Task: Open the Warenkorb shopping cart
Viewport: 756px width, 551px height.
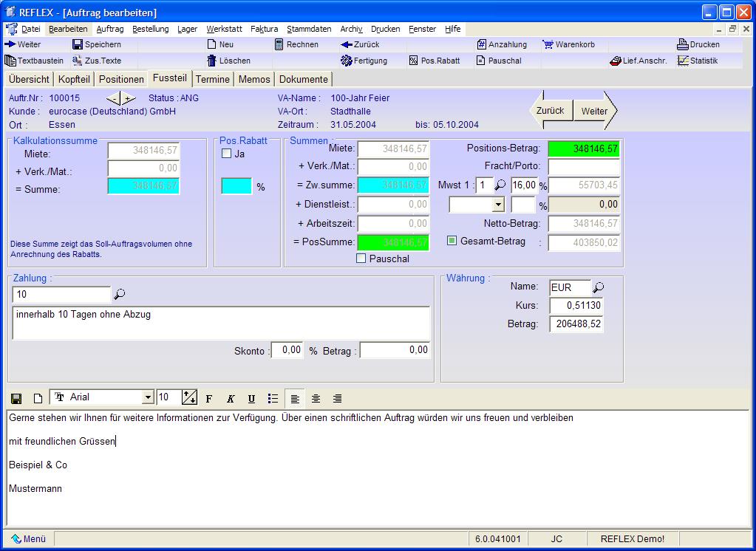Action: [548, 44]
